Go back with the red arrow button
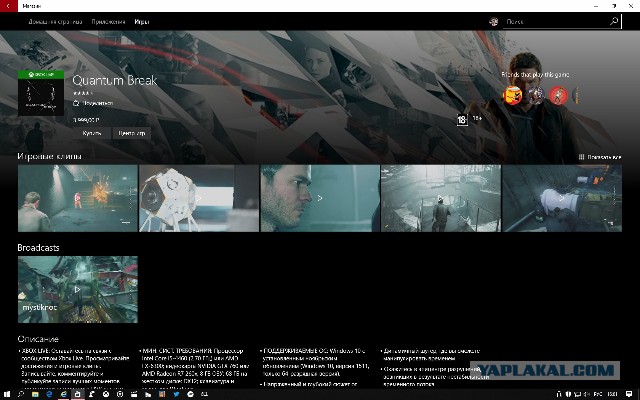 tap(9, 6)
